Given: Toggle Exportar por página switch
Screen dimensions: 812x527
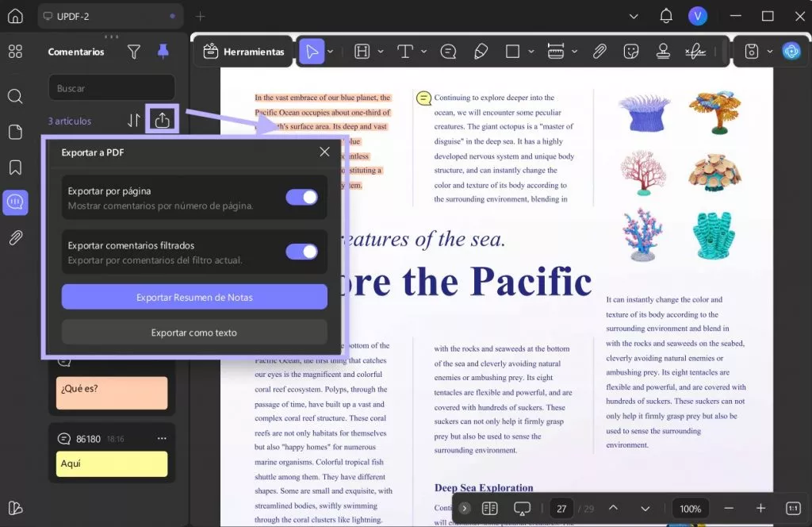Looking at the screenshot, I should click(x=302, y=198).
